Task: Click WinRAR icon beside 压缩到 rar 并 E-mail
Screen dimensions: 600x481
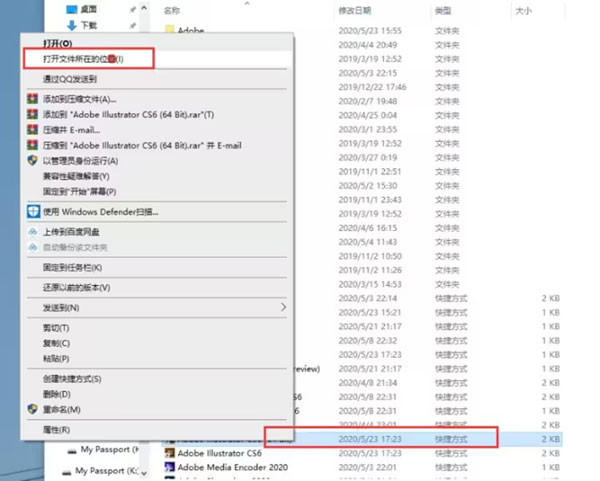Action: pyautogui.click(x=33, y=145)
